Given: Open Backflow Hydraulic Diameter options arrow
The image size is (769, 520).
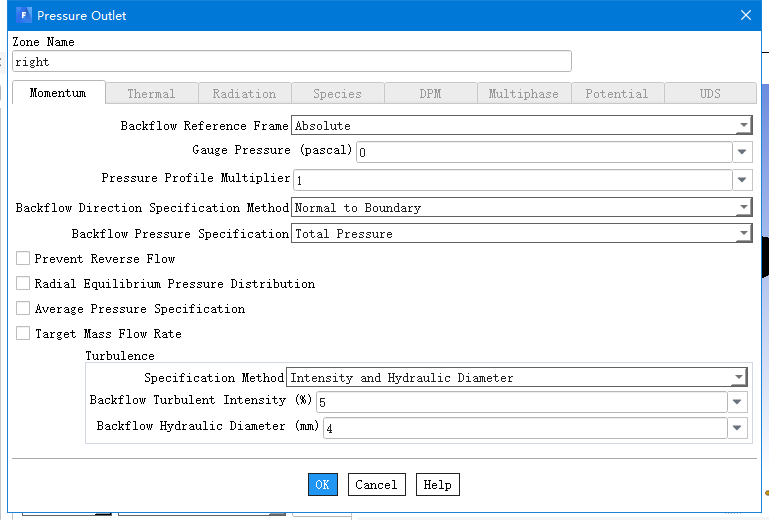Looking at the screenshot, I should 738,428.
